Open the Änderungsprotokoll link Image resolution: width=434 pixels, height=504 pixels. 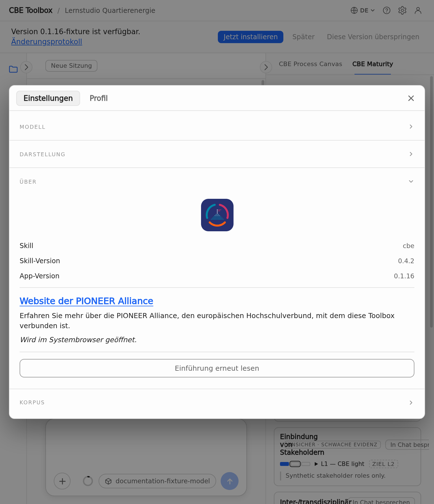point(47,42)
